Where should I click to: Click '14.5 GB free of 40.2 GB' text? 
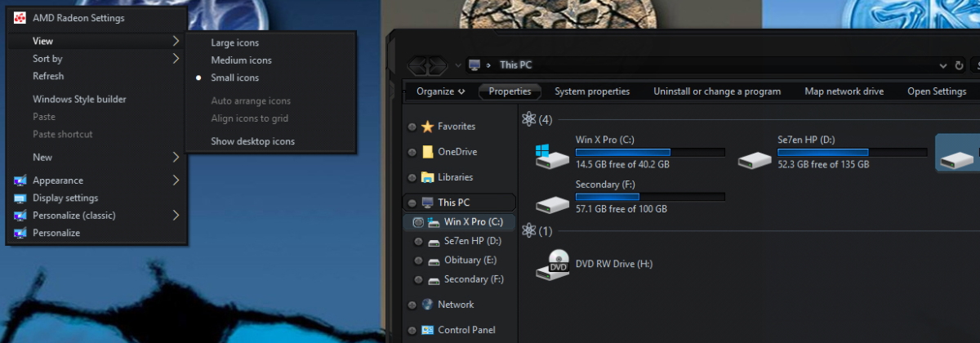pyautogui.click(x=622, y=164)
